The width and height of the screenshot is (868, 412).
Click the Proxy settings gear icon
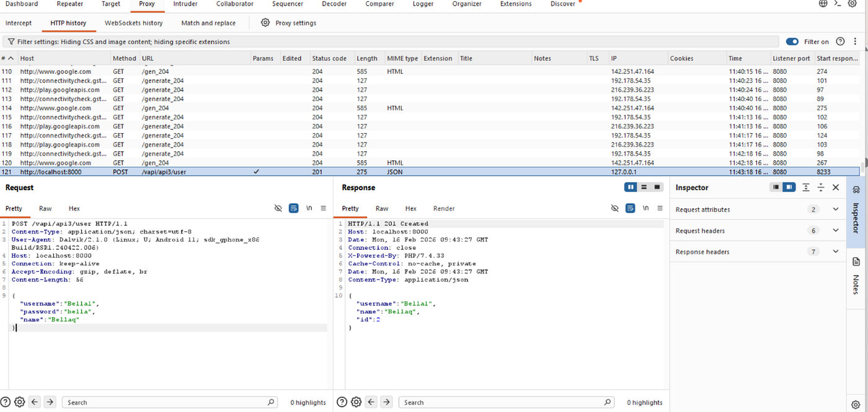point(265,23)
